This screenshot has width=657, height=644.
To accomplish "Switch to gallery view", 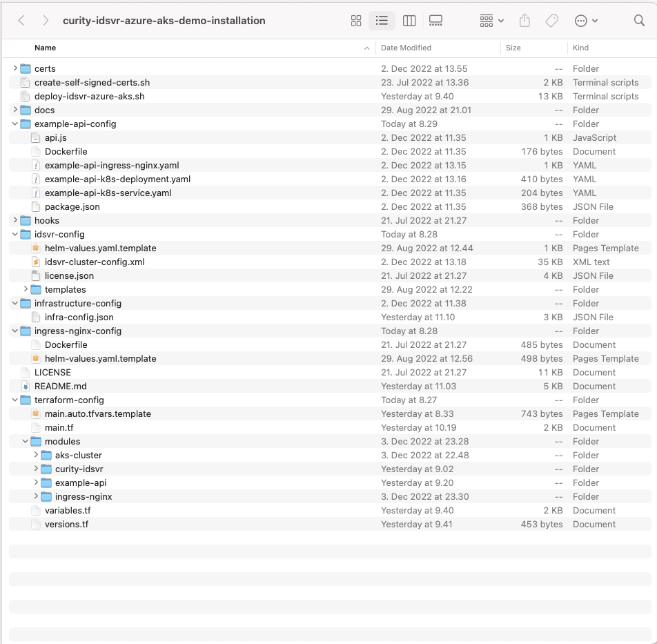I will (x=435, y=21).
